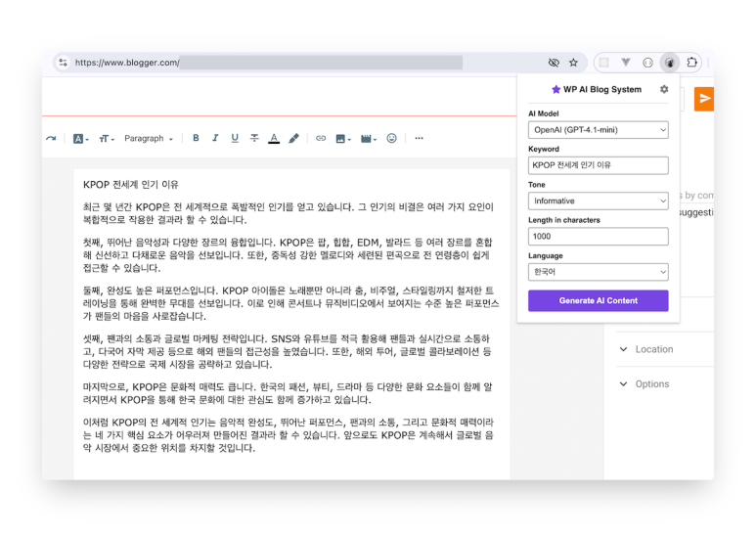Screen dimensions: 756x536
Task: Open the Tone dropdown
Action: [x=598, y=201]
